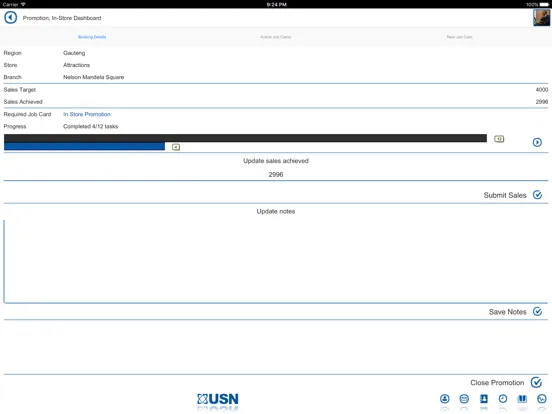Open the user profile photo
The image size is (552, 414).
click(541, 18)
